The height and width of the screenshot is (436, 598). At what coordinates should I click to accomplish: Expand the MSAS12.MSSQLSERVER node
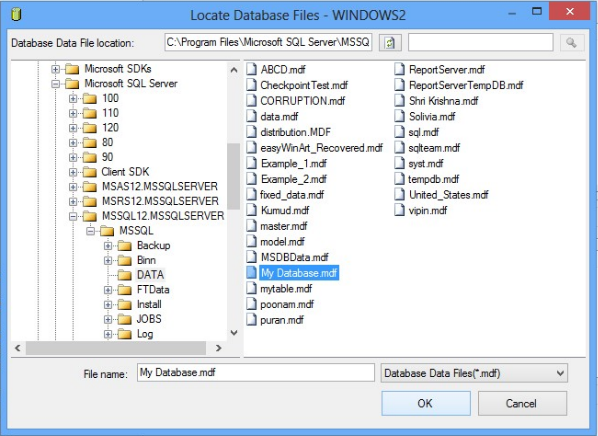(73, 187)
